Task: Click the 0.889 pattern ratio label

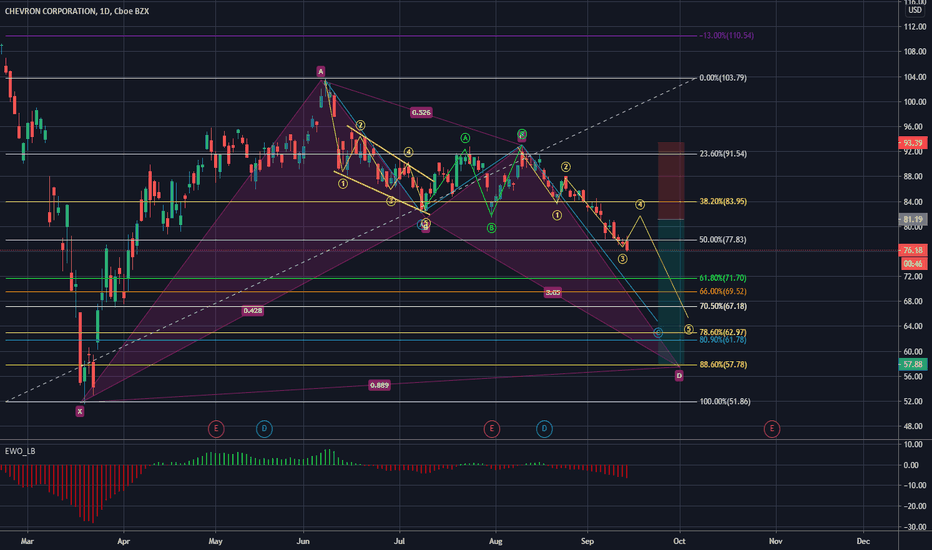Action: 379,385
